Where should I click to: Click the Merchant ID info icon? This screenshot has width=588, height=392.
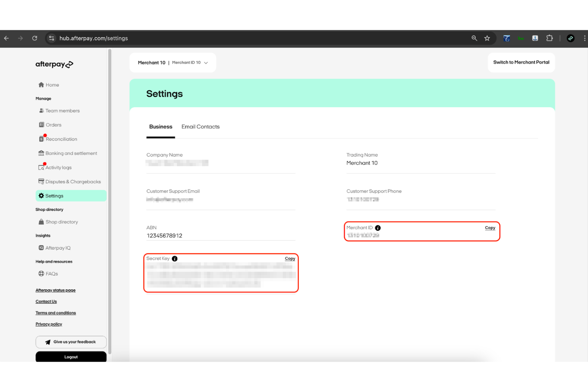377,228
